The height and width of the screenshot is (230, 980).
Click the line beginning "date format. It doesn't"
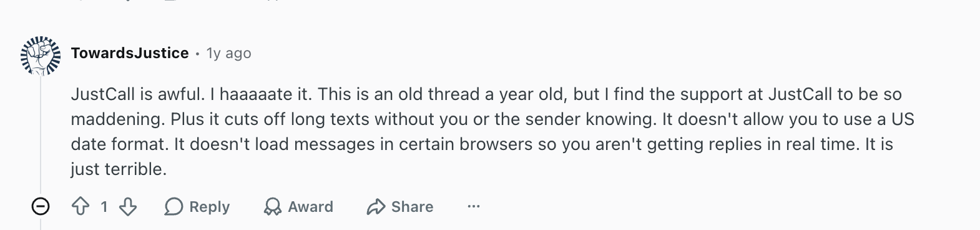(x=482, y=144)
